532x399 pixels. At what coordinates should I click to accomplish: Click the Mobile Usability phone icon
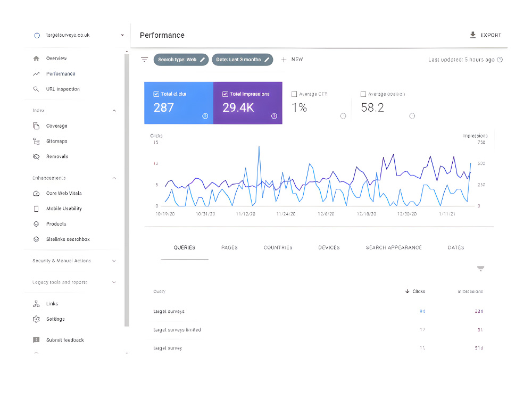pos(36,209)
